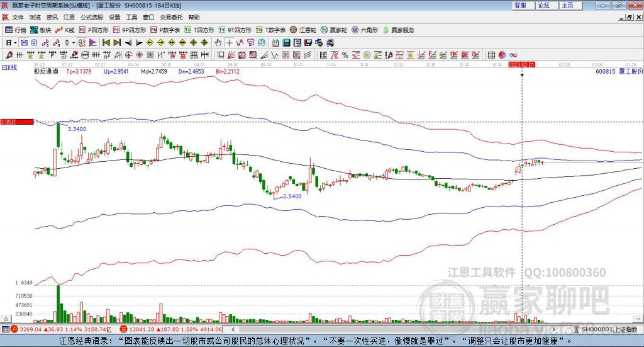Jump to last bar icon
Image resolution: width=644 pixels, height=347 pixels.
click(x=117, y=42)
